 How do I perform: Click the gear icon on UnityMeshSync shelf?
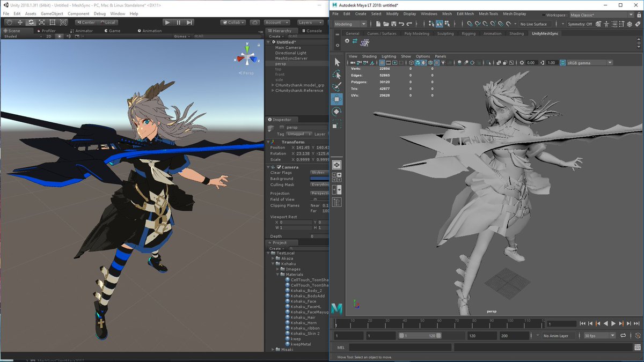tap(347, 41)
